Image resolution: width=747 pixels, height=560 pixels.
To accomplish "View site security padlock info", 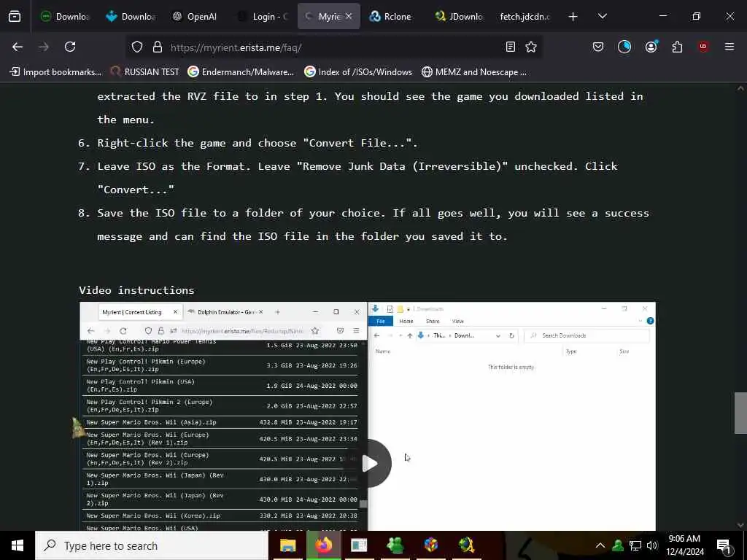I will (x=158, y=47).
